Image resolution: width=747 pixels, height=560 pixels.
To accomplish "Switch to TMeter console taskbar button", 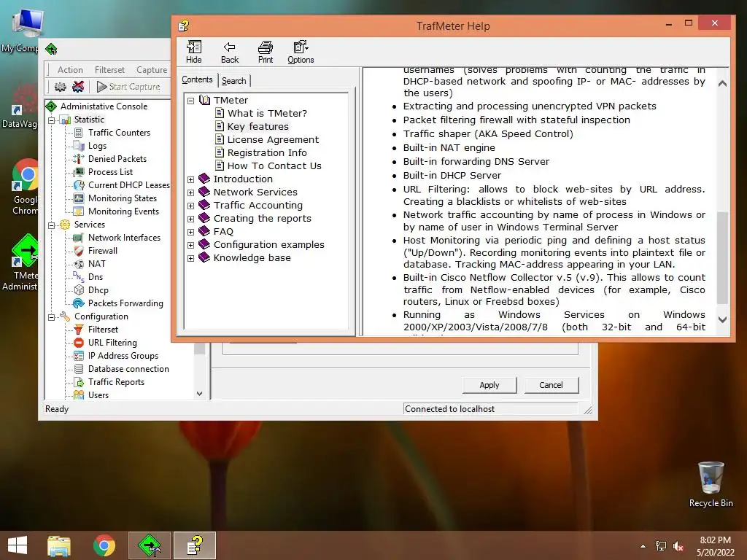I will (150, 545).
